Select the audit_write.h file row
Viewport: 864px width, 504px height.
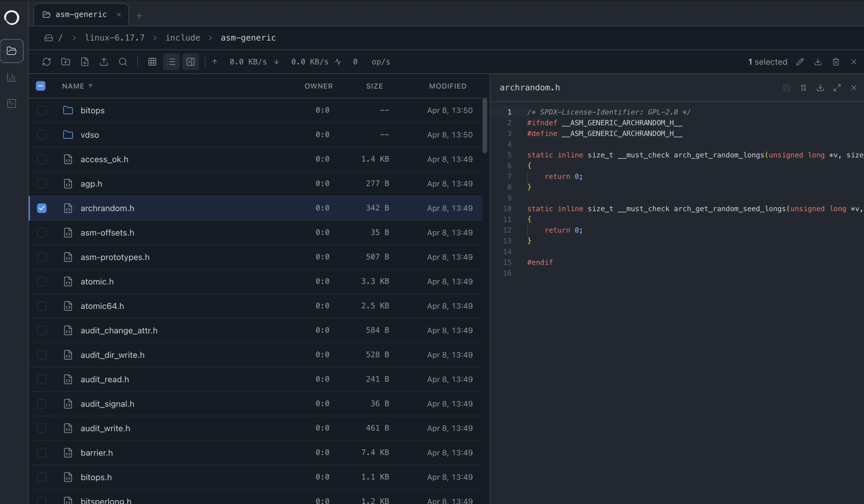click(x=256, y=428)
